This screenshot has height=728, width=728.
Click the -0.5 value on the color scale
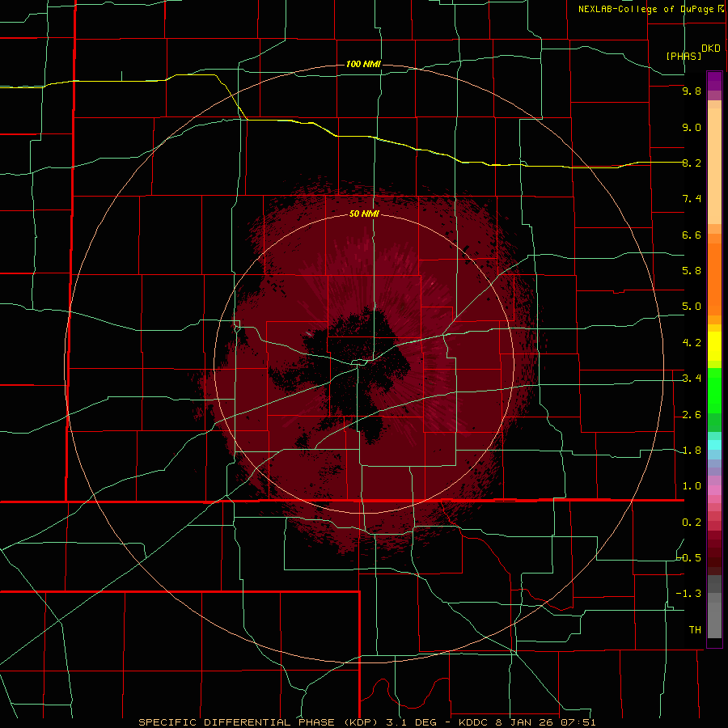click(689, 558)
